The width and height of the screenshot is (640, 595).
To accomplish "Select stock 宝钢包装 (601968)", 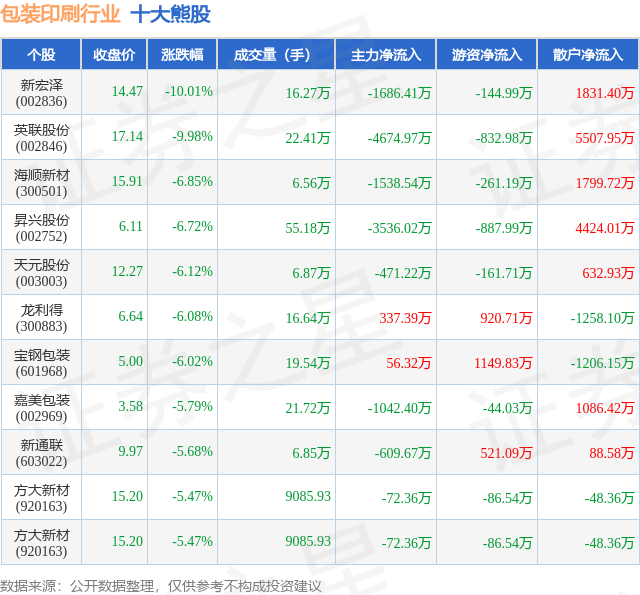I will [41, 363].
